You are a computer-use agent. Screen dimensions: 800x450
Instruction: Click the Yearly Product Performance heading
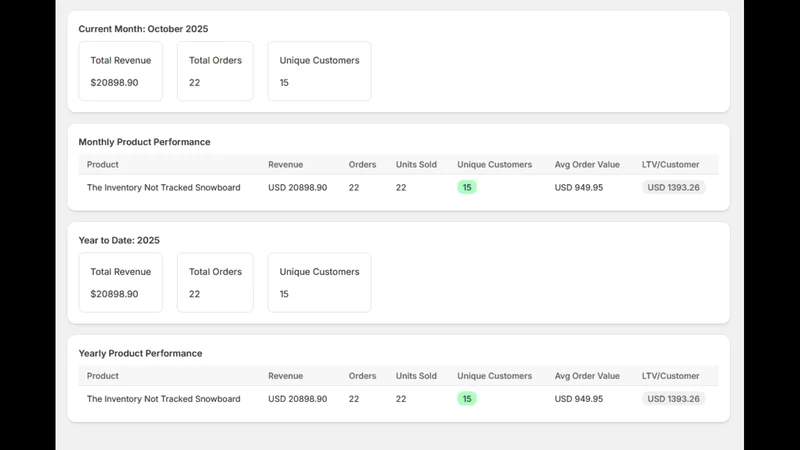tap(140, 353)
